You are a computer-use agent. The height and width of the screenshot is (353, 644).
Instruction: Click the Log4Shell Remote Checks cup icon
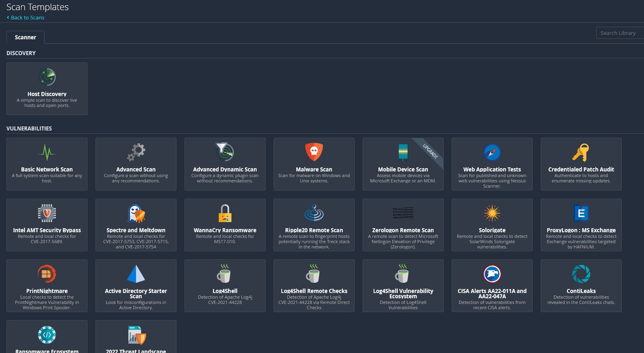coord(313,274)
